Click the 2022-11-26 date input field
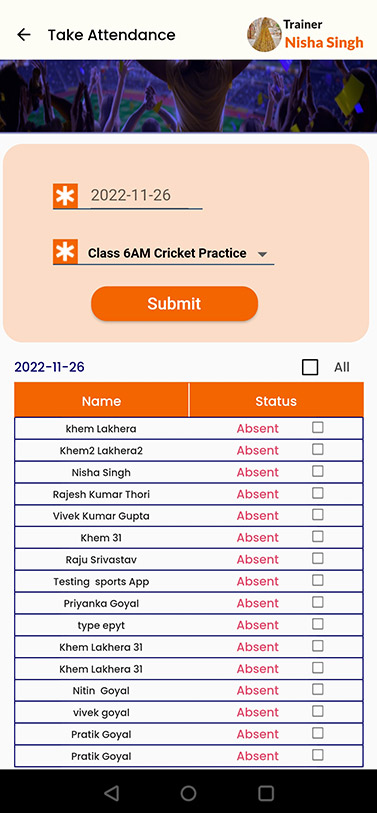The height and width of the screenshot is (813, 377). tap(140, 196)
